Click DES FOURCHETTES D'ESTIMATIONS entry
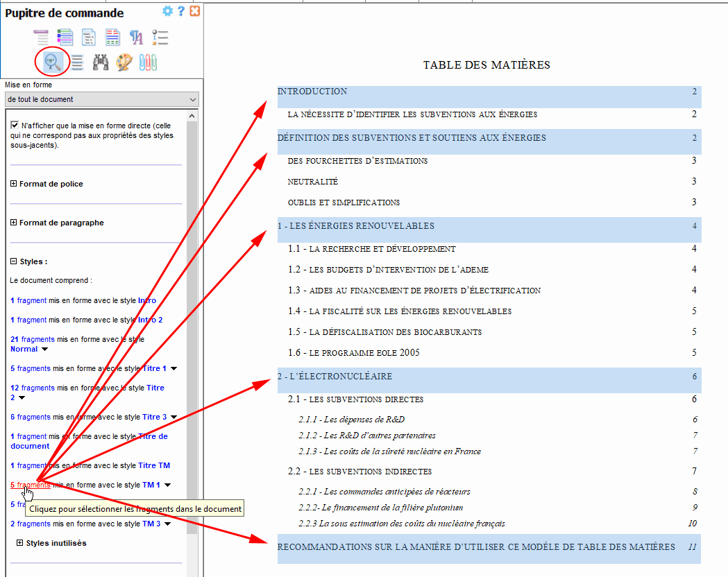The image size is (728, 577). tap(357, 160)
